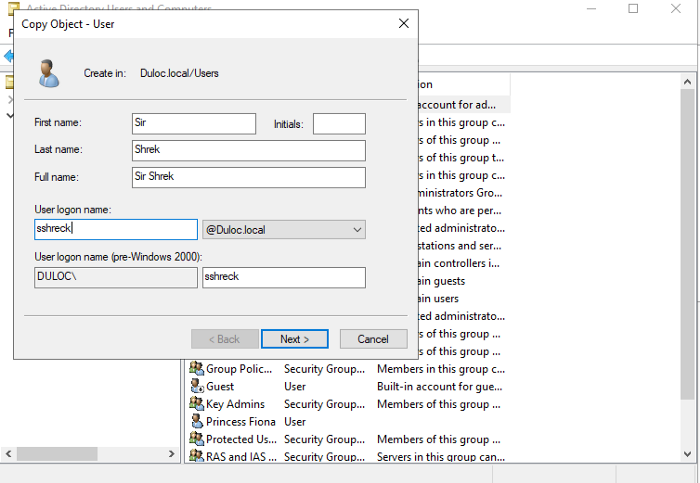The width and height of the screenshot is (700, 483).
Task: Select the Key Admins group icon
Action: click(x=196, y=404)
